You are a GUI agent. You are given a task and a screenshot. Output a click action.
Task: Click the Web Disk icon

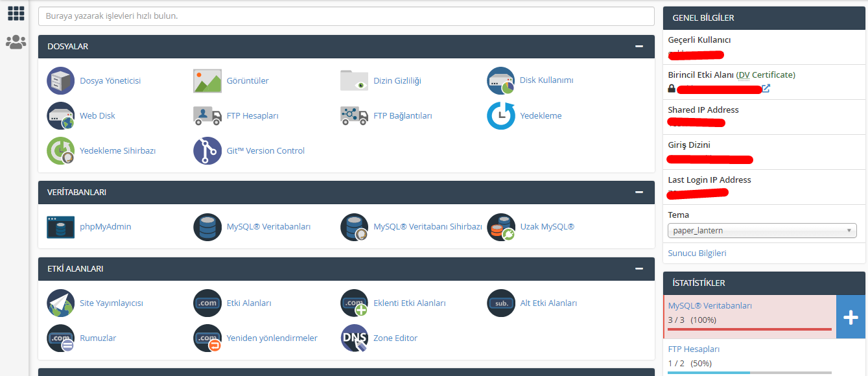point(61,116)
